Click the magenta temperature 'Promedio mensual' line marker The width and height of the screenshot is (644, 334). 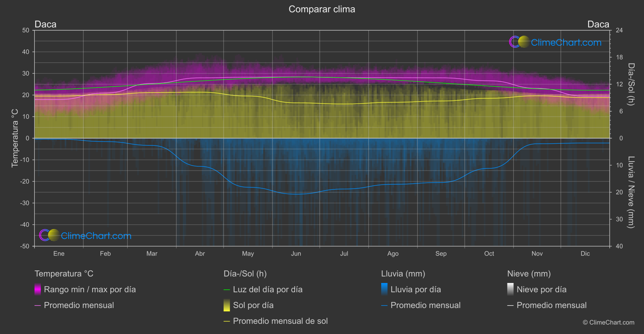[x=38, y=306]
